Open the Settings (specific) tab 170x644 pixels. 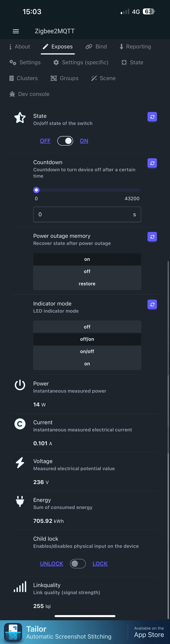[81, 63]
